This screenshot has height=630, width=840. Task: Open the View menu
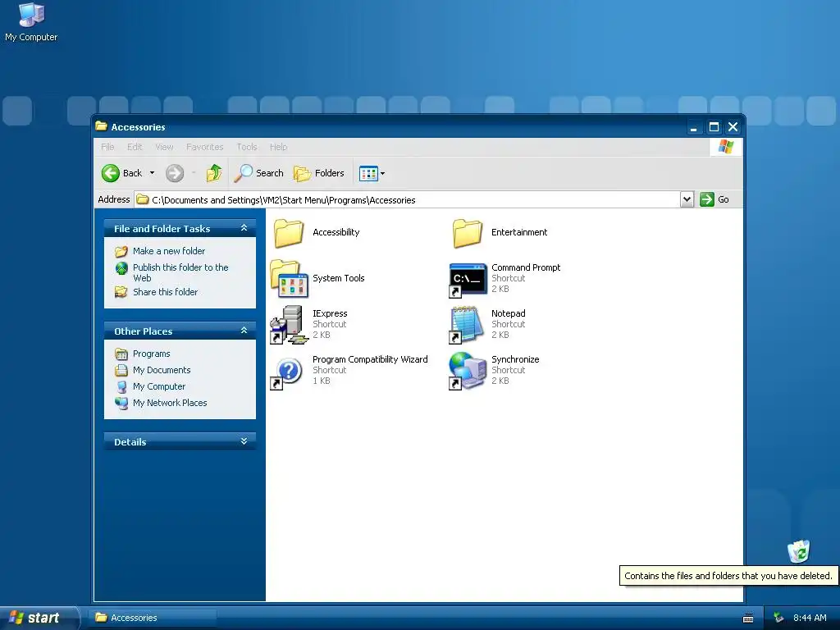pos(164,147)
